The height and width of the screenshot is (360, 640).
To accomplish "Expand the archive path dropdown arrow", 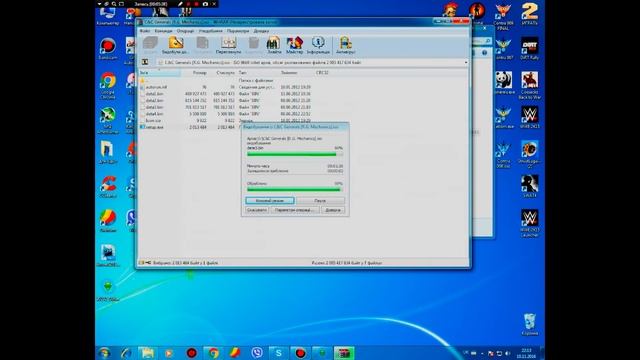I will pos(466,62).
